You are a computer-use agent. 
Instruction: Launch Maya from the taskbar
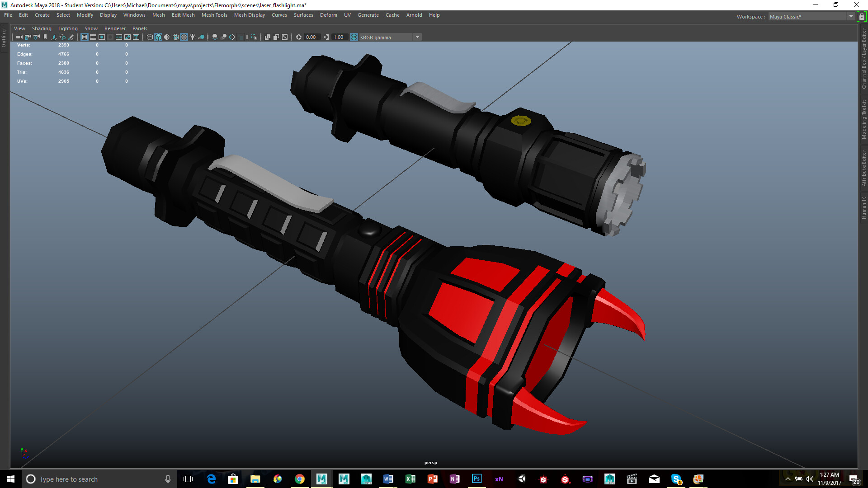click(x=322, y=479)
